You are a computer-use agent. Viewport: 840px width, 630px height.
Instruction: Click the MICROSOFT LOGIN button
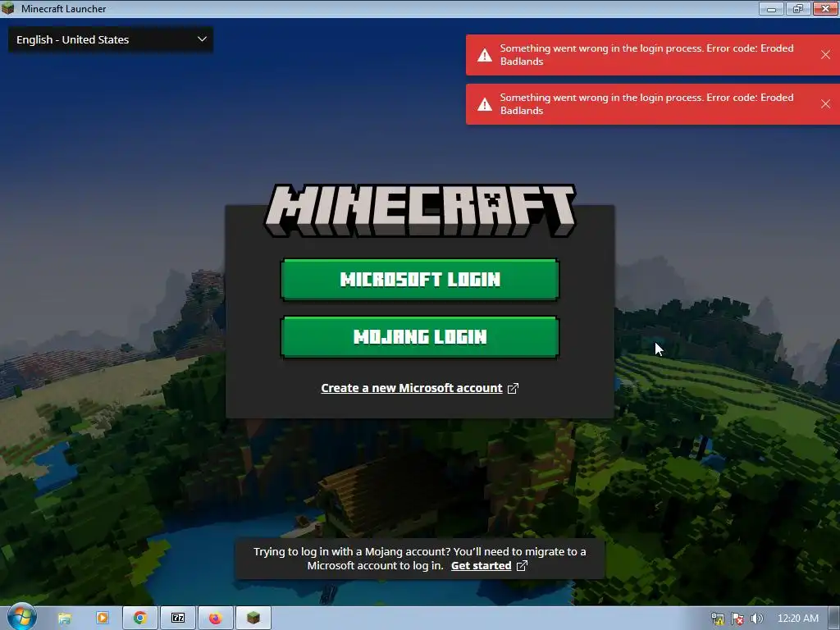[420, 279]
